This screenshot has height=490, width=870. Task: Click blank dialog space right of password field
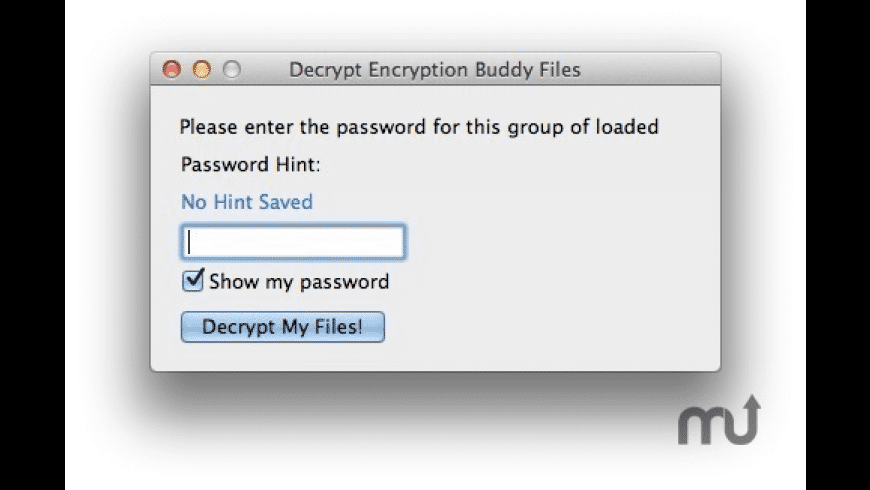pos(560,242)
